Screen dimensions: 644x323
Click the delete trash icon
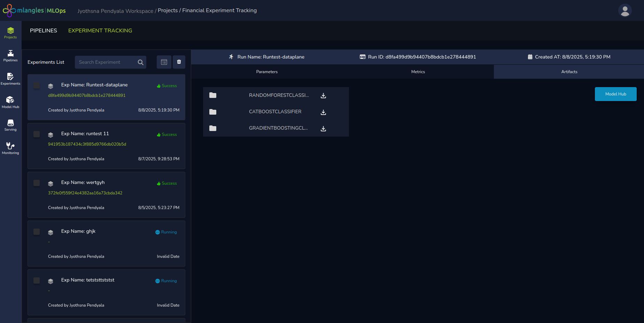179,62
